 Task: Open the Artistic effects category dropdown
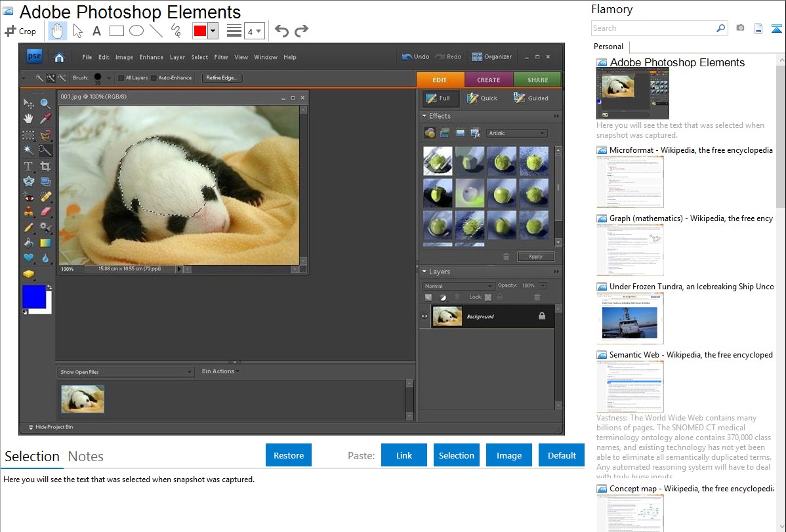tap(517, 133)
